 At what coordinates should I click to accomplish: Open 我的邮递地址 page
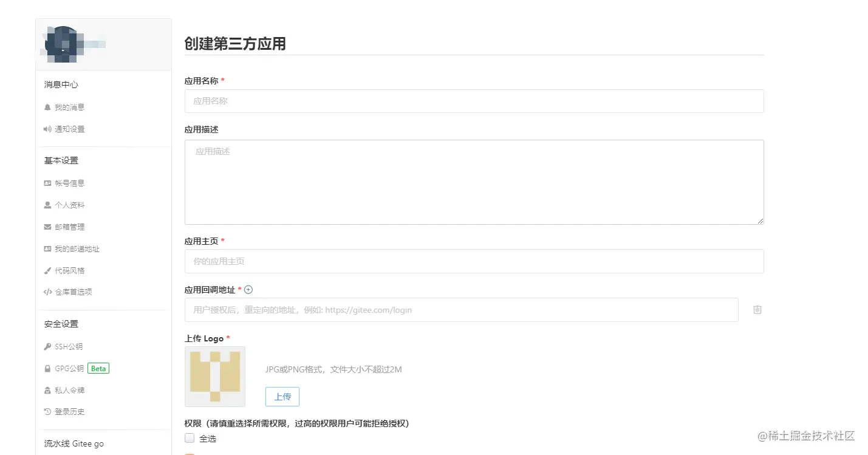(77, 248)
